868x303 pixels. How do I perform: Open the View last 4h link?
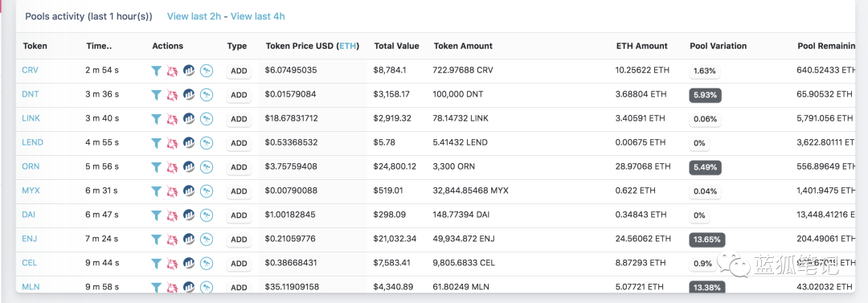pyautogui.click(x=258, y=16)
